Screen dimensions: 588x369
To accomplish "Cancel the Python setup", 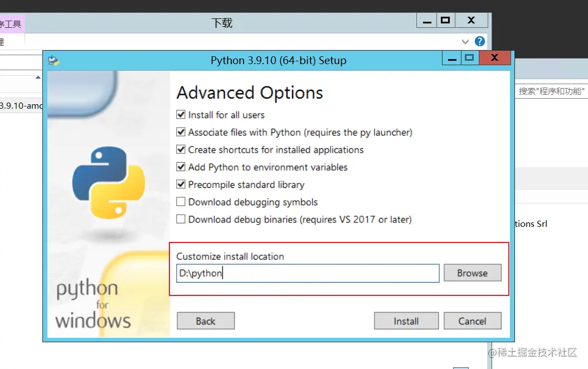I will point(473,321).
